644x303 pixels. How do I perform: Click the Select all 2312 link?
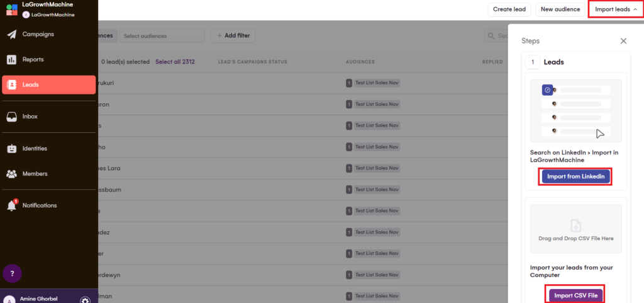coord(175,62)
